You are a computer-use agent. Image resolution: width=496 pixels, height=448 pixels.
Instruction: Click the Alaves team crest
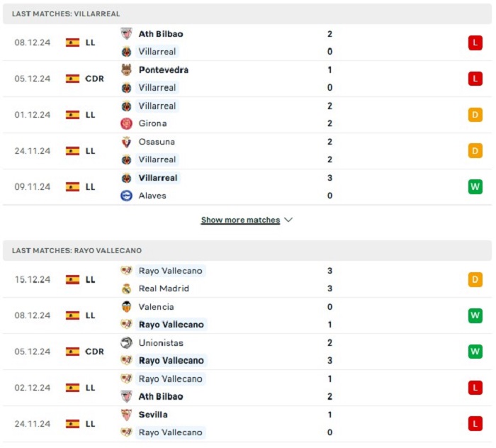click(x=126, y=196)
